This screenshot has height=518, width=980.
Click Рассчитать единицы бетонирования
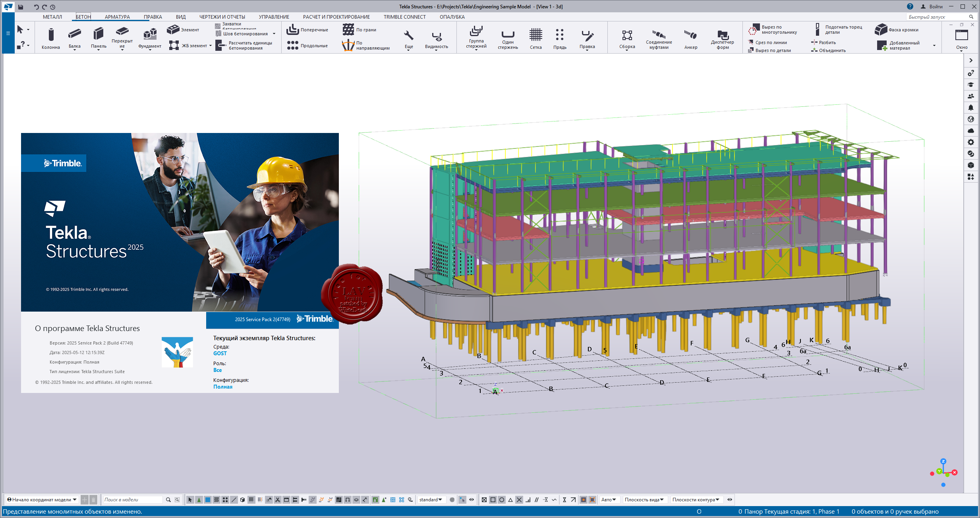point(244,46)
